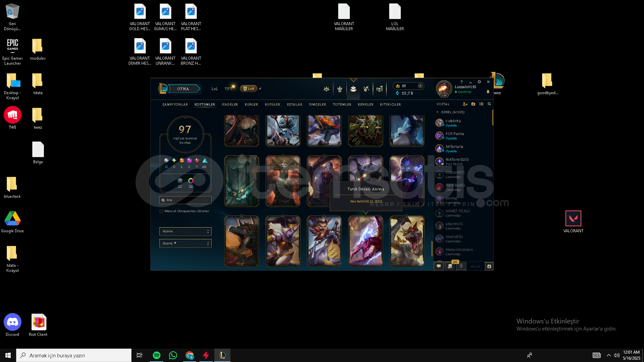Open the profile laurel icon in top navigation
644x362 pixels.
pos(340,89)
